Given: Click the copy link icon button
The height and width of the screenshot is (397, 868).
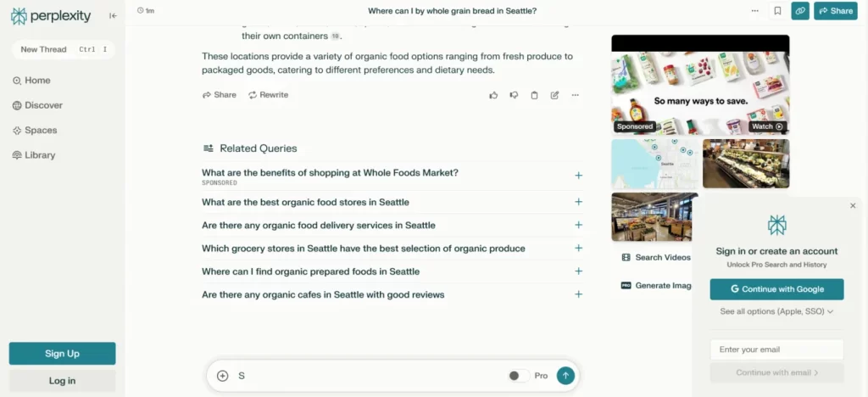Looking at the screenshot, I should tap(799, 11).
